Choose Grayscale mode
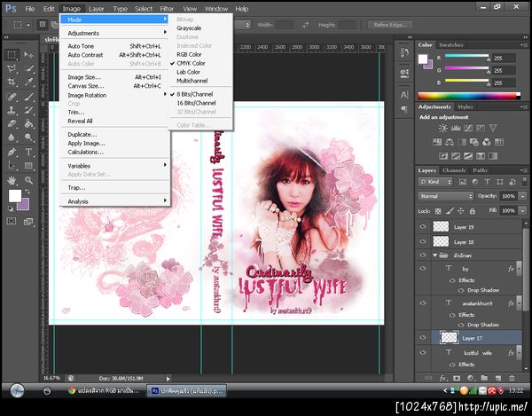Image resolution: width=532 pixels, height=416 pixels. pyautogui.click(x=189, y=28)
